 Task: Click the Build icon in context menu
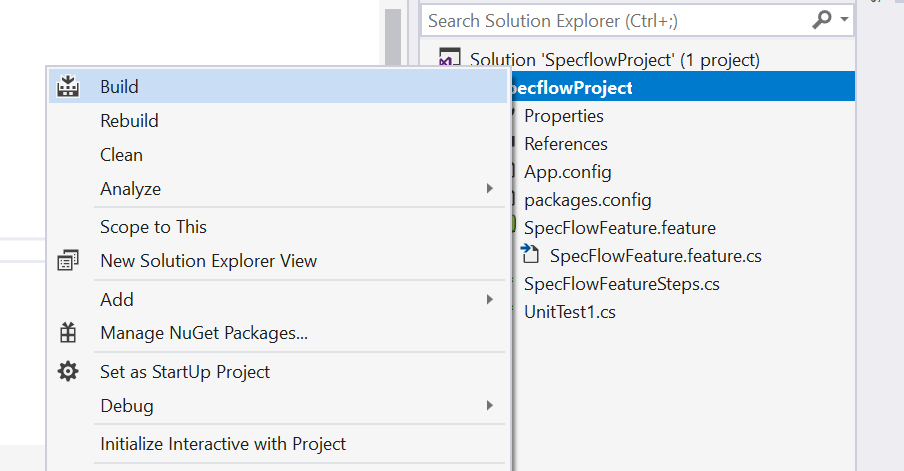(68, 87)
